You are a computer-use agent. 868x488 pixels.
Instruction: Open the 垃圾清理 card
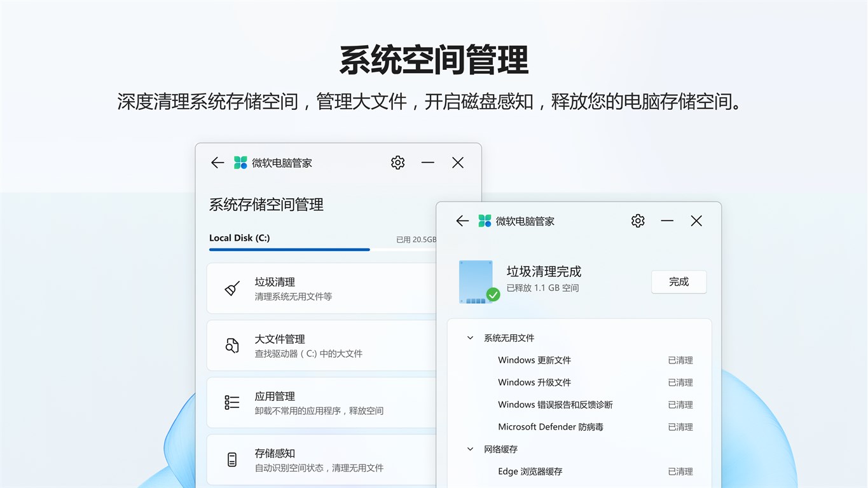coord(322,288)
